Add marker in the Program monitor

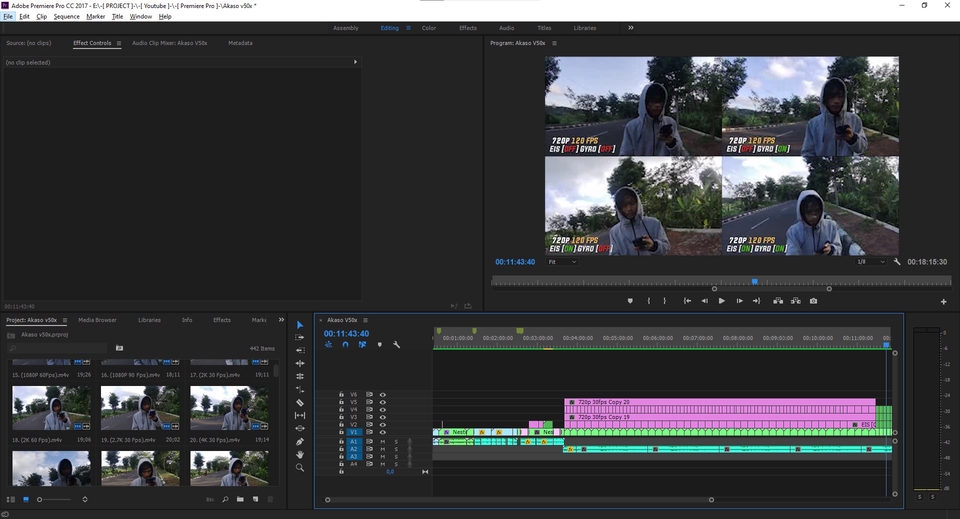[x=630, y=301]
